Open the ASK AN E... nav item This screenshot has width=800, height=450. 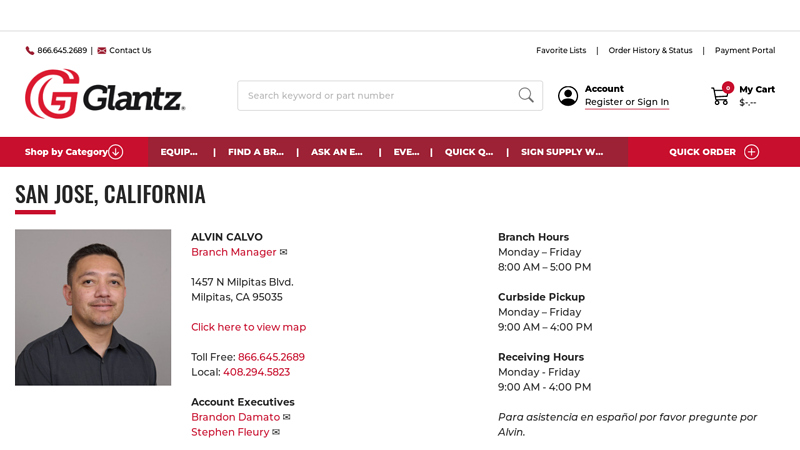(337, 152)
